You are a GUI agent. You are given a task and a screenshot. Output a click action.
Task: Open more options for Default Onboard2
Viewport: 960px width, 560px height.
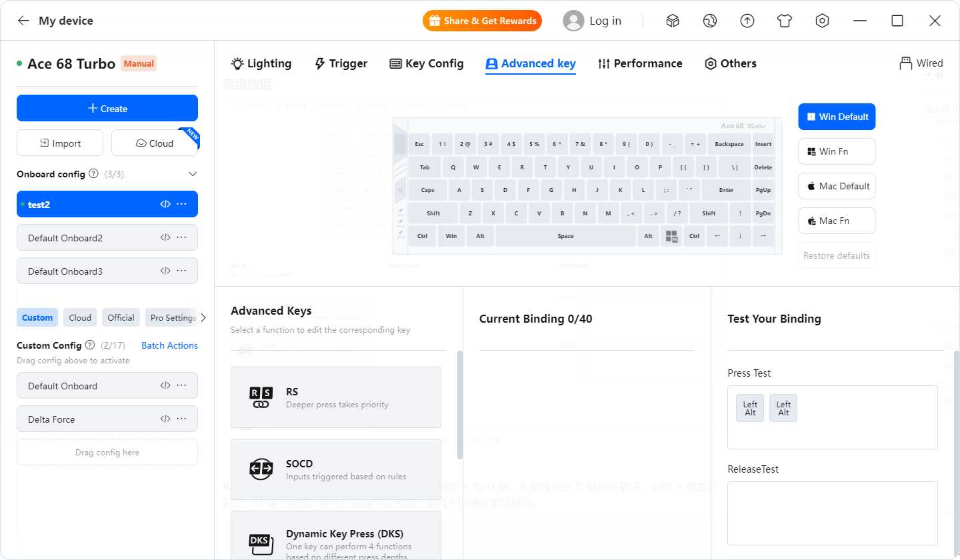point(181,237)
